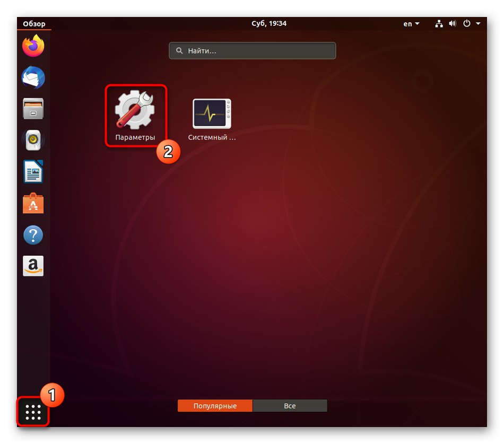504x444 pixels.
Task: Open Thunderbird mail from the dock
Action: coord(33,77)
